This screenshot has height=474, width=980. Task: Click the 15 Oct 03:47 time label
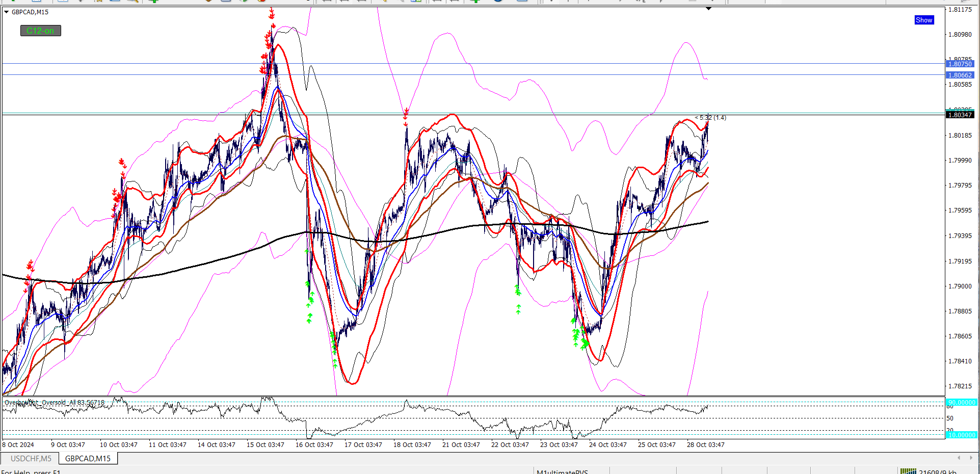(x=266, y=444)
